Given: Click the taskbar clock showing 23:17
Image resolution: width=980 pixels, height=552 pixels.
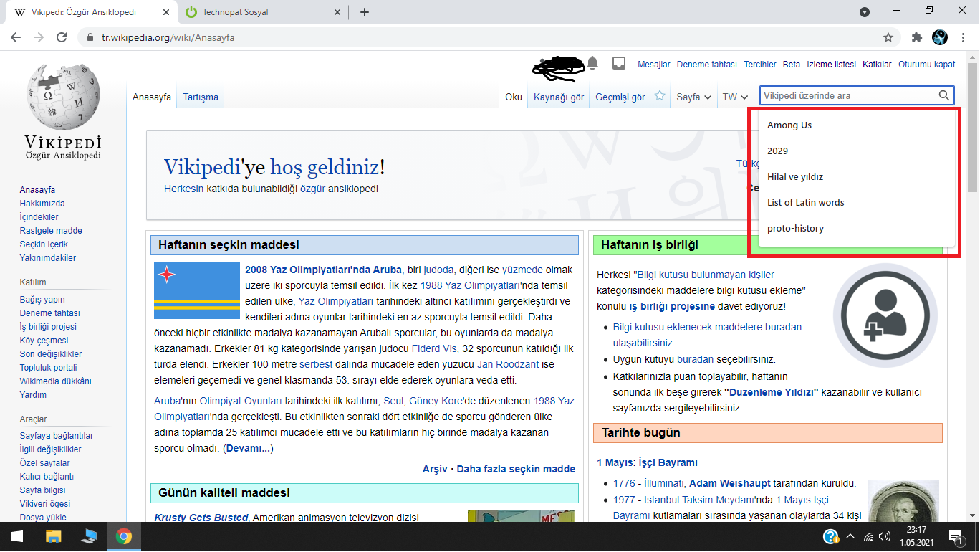Looking at the screenshot, I should [917, 536].
